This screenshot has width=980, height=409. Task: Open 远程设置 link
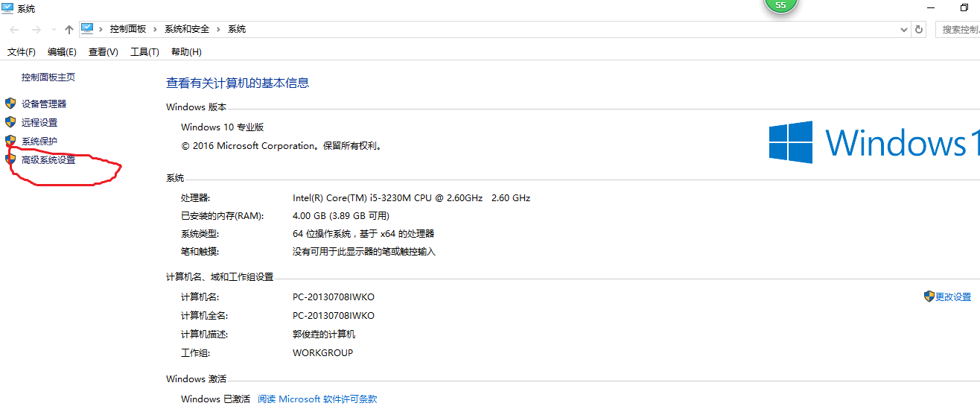39,122
